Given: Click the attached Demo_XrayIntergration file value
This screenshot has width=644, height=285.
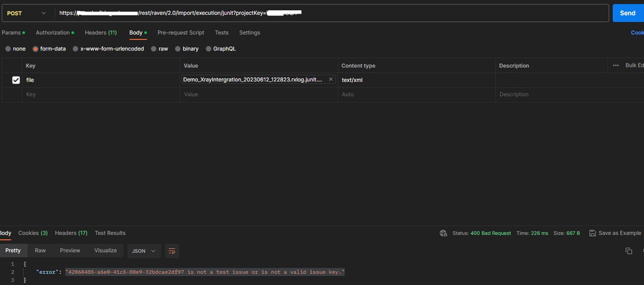Looking at the screenshot, I should (253, 79).
